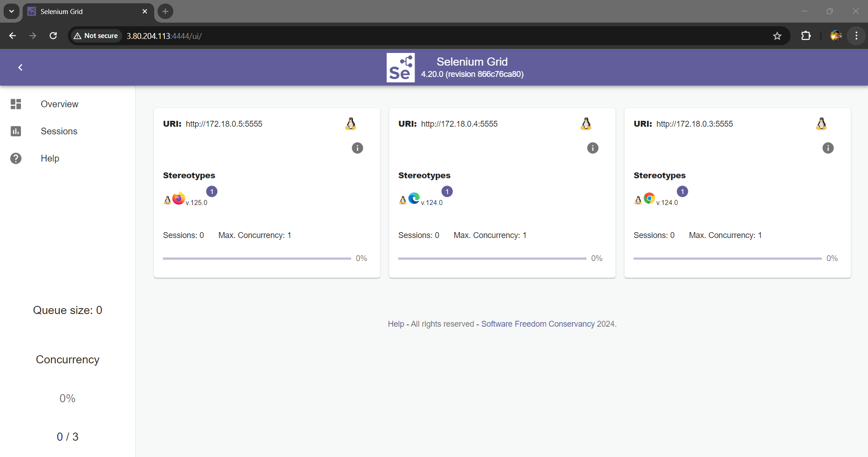Screen dimensions: 868x457
Task: Click the Firefox v.125.0 stereotype icon
Action: (x=179, y=198)
